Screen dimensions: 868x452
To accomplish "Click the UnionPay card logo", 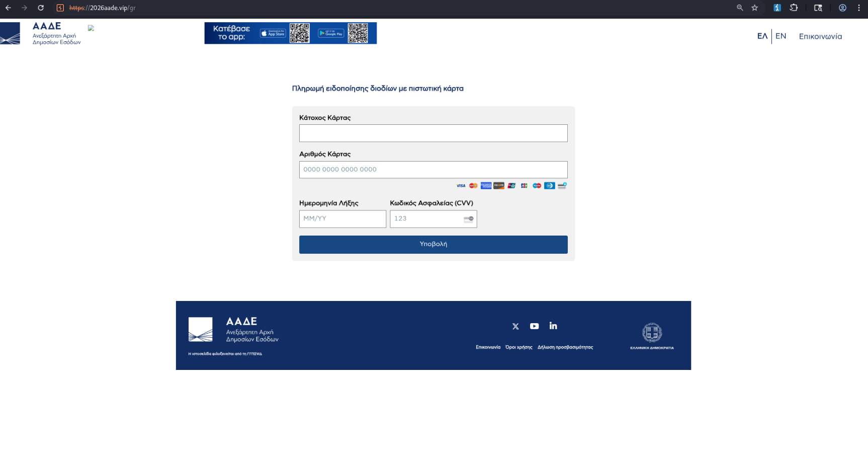I will click(511, 186).
